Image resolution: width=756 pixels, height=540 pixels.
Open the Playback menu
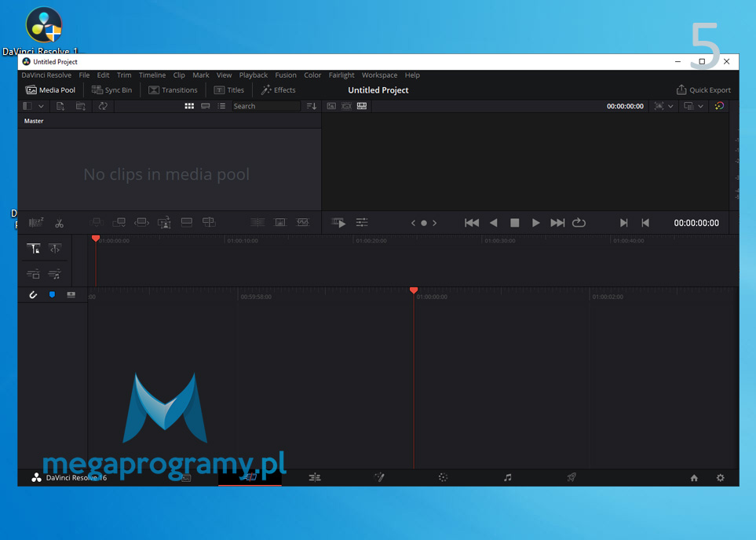(x=253, y=75)
